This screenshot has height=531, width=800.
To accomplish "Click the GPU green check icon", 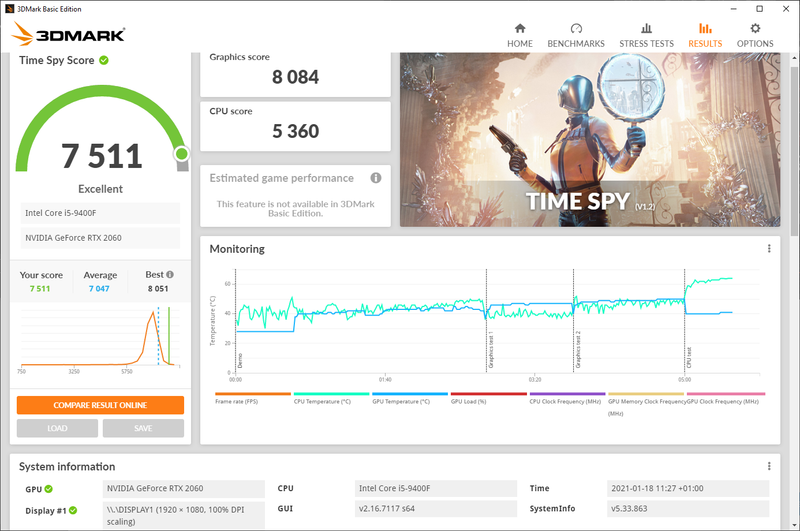I will [48, 489].
